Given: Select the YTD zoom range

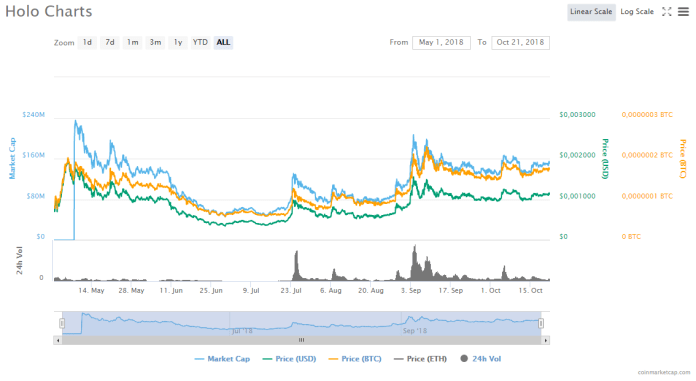Looking at the screenshot, I should coord(200,43).
